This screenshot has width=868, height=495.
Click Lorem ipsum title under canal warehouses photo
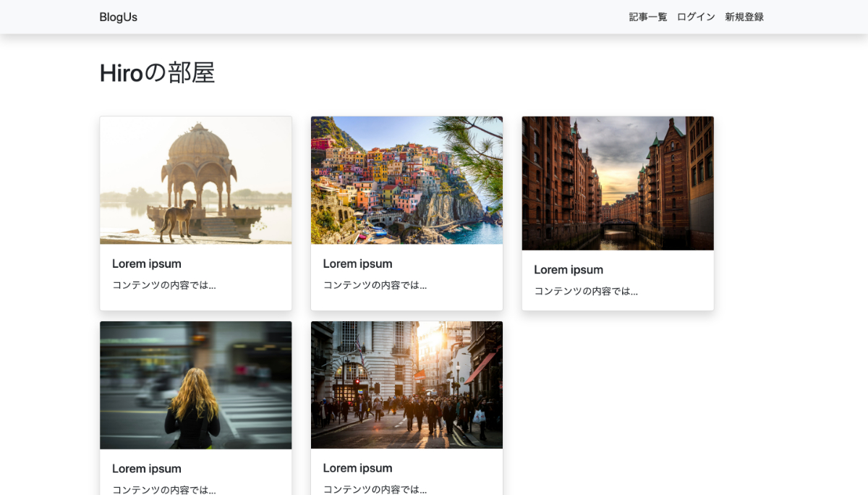(569, 270)
